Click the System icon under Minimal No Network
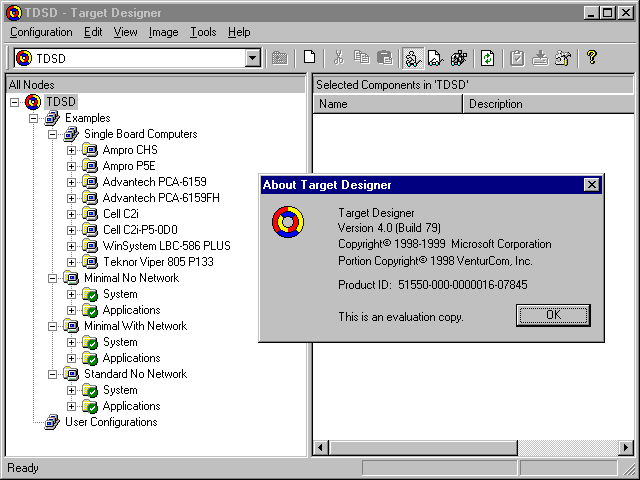The image size is (640, 480). [x=90, y=294]
